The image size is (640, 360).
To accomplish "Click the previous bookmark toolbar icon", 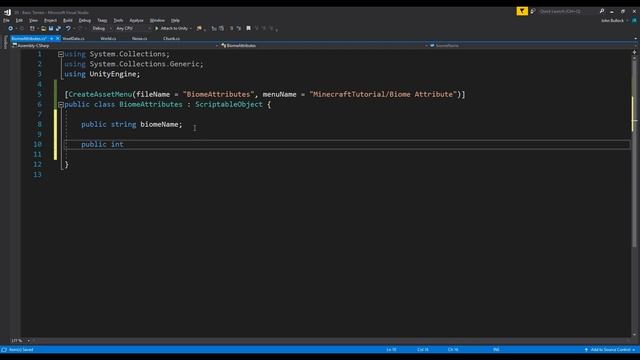I will tap(257, 29).
